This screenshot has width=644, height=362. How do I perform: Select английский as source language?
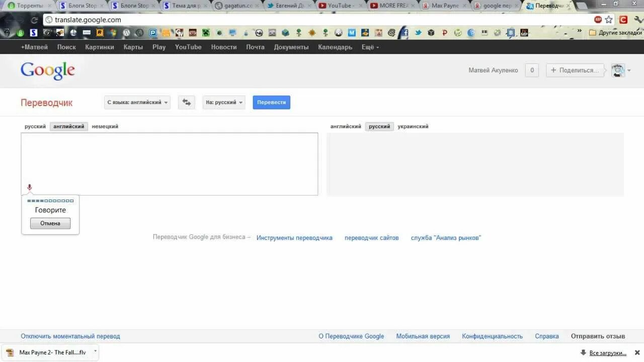click(x=69, y=127)
